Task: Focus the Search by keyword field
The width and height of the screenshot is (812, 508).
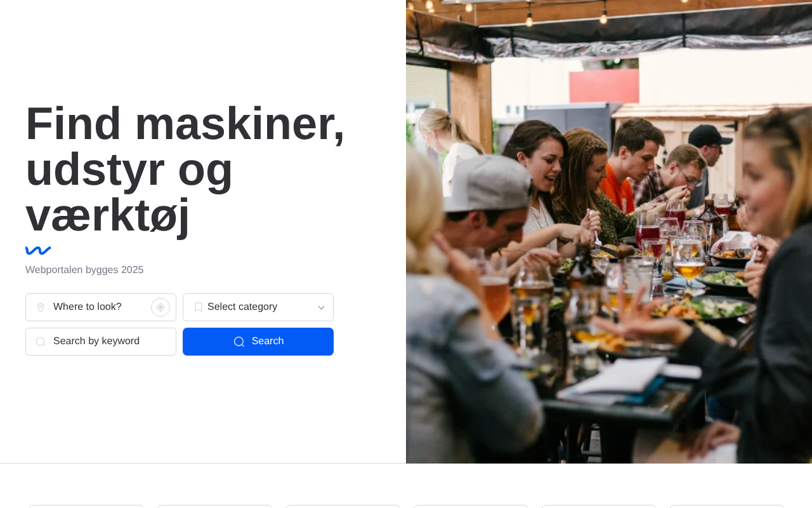Action: coord(101,342)
